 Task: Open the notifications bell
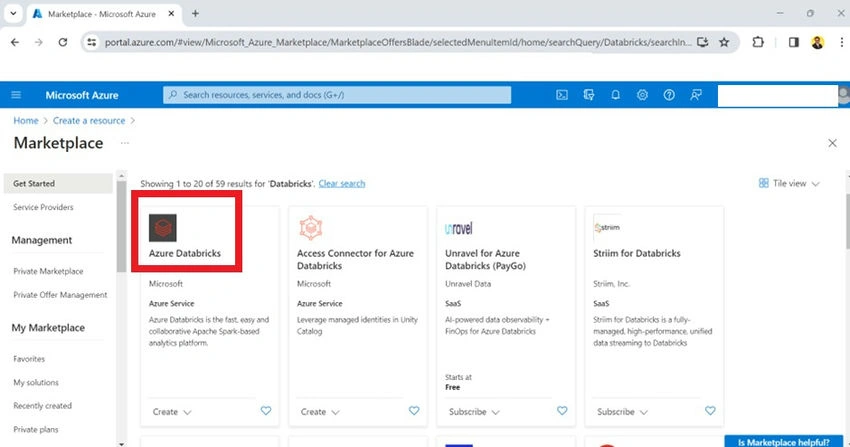(x=615, y=95)
